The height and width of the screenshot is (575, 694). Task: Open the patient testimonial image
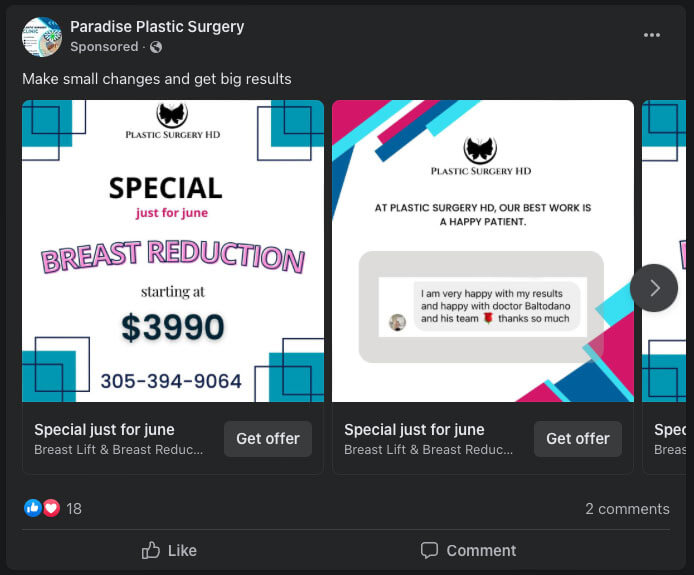(x=483, y=251)
